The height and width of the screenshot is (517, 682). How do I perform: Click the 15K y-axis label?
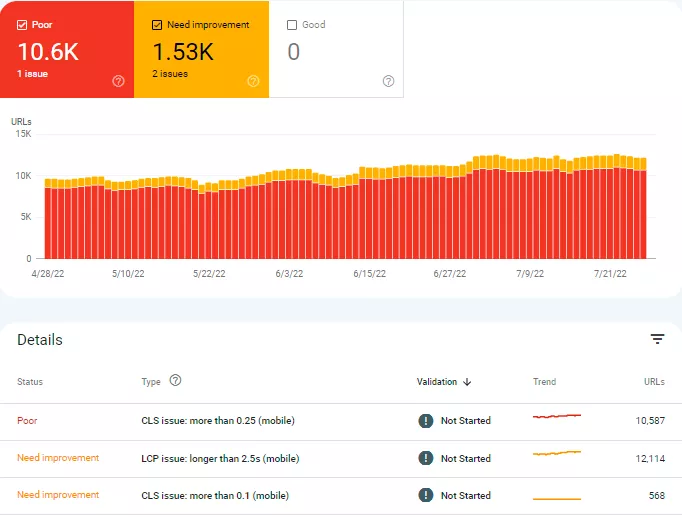[x=23, y=133]
